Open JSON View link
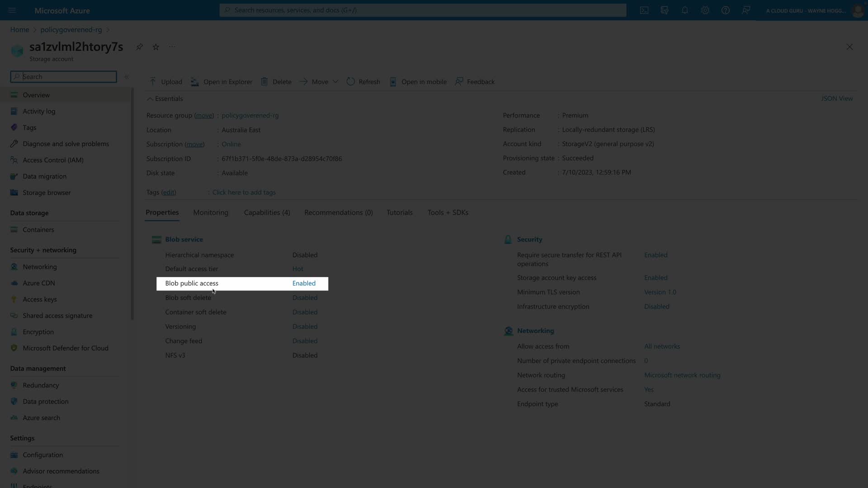 pos(837,99)
